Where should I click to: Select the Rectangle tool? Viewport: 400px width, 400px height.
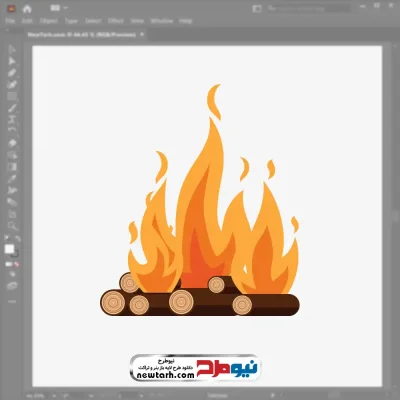tap(12, 96)
